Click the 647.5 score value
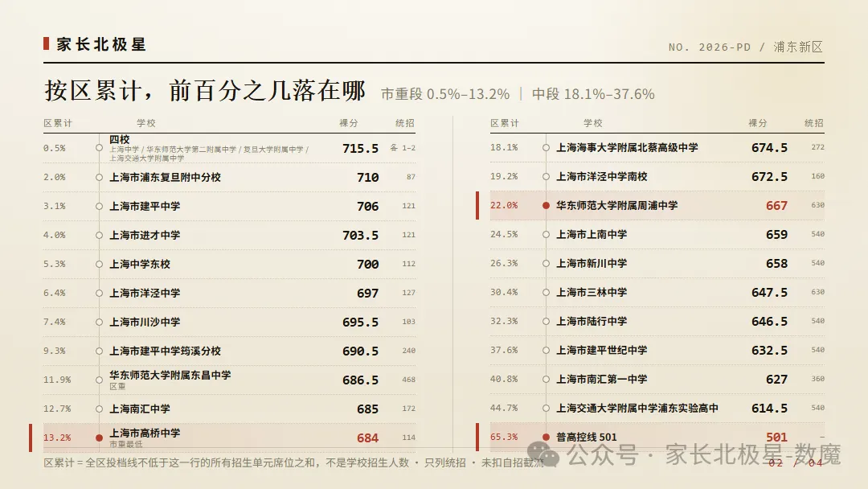 769,293
